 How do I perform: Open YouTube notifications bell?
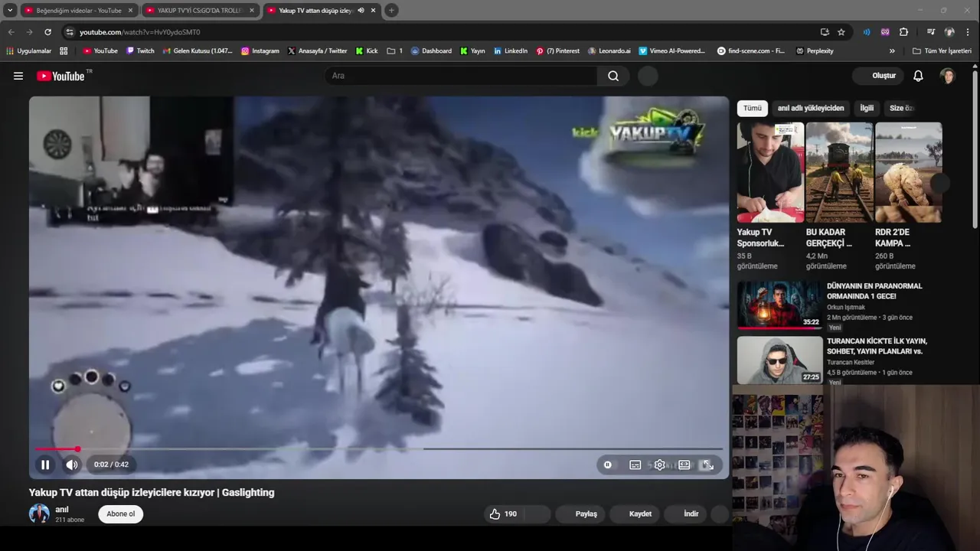(918, 76)
